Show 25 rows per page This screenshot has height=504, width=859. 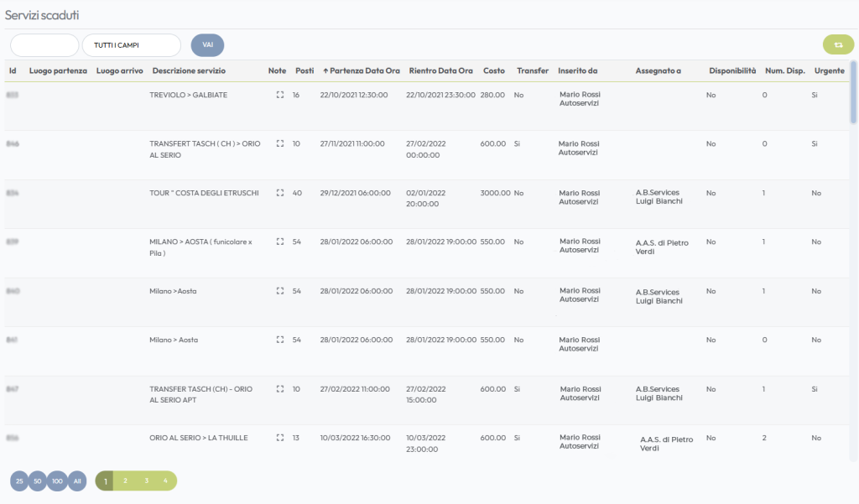[x=19, y=481]
